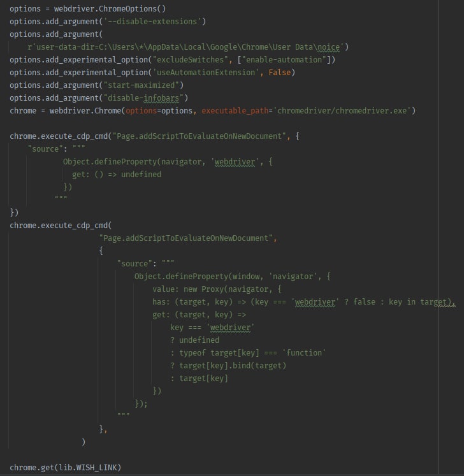Click the "excludeSwitches" string
This screenshot has height=476, width=464.
(191, 60)
